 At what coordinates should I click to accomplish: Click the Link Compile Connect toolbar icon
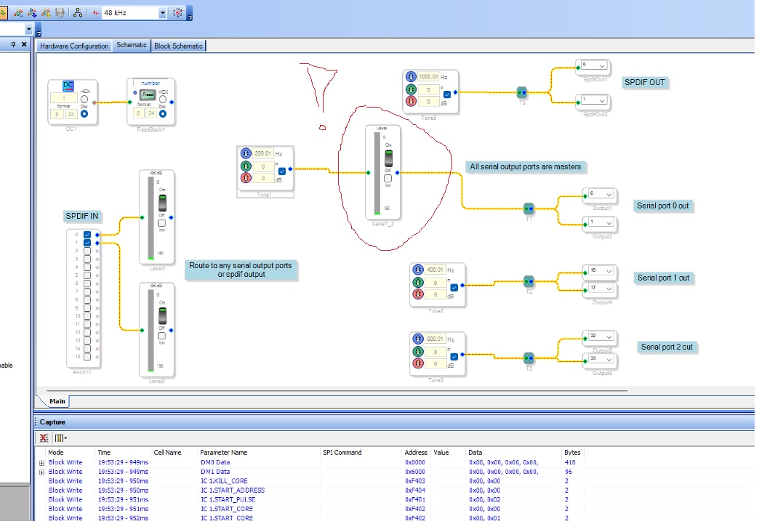(18, 12)
